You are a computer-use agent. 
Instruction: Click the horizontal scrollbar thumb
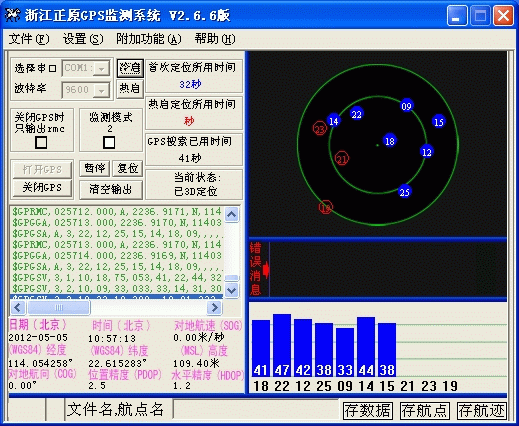coord(59,307)
